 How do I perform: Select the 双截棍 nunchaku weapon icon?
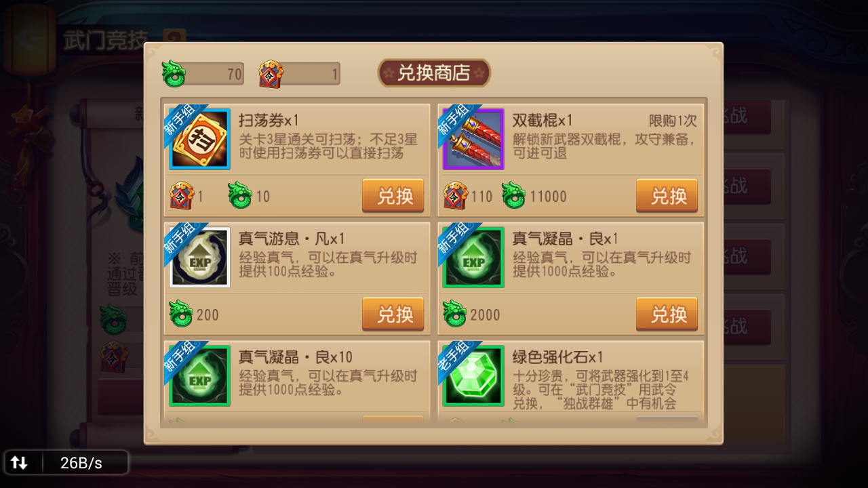coord(473,139)
